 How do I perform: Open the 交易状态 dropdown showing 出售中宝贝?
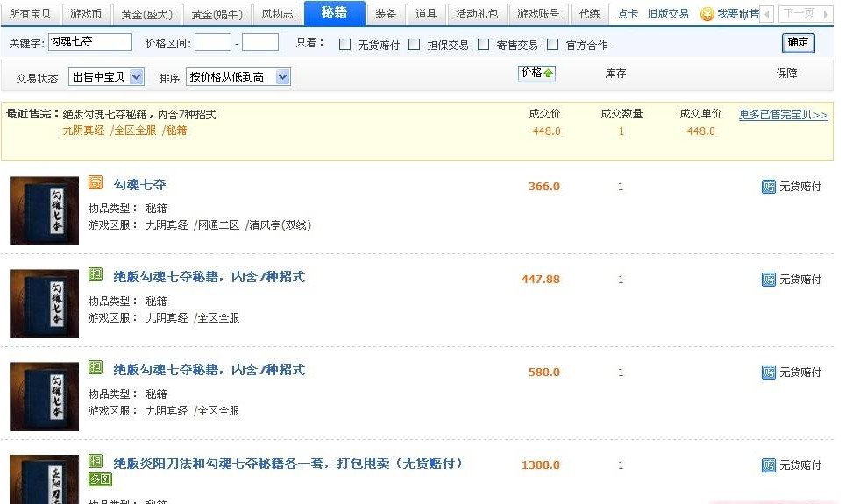coord(106,77)
